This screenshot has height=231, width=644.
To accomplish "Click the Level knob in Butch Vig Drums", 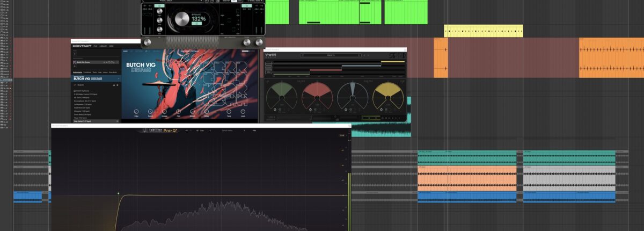I will tap(243, 111).
